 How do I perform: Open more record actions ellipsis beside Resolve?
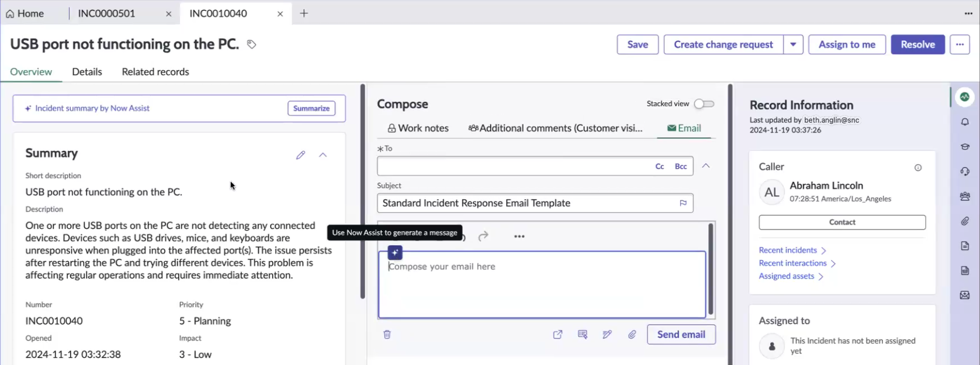click(960, 44)
